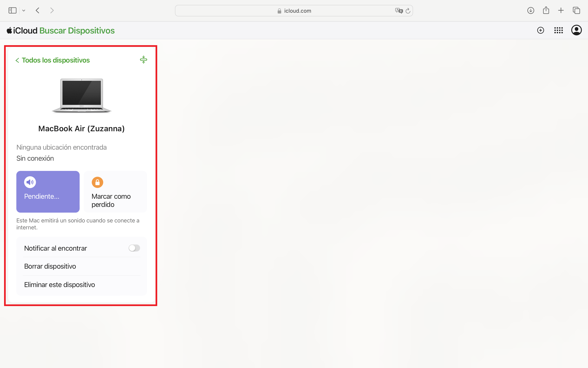Toggle the Safari sidebar icon
Viewport: 588px width, 368px height.
coord(12,10)
